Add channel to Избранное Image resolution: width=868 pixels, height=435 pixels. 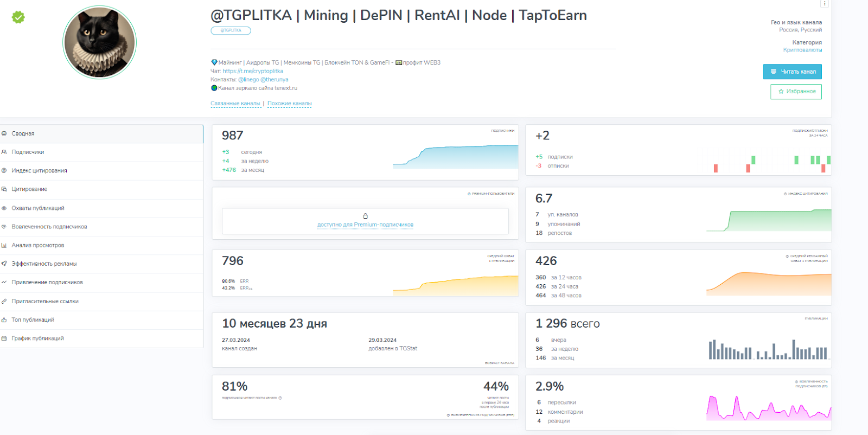coord(796,92)
